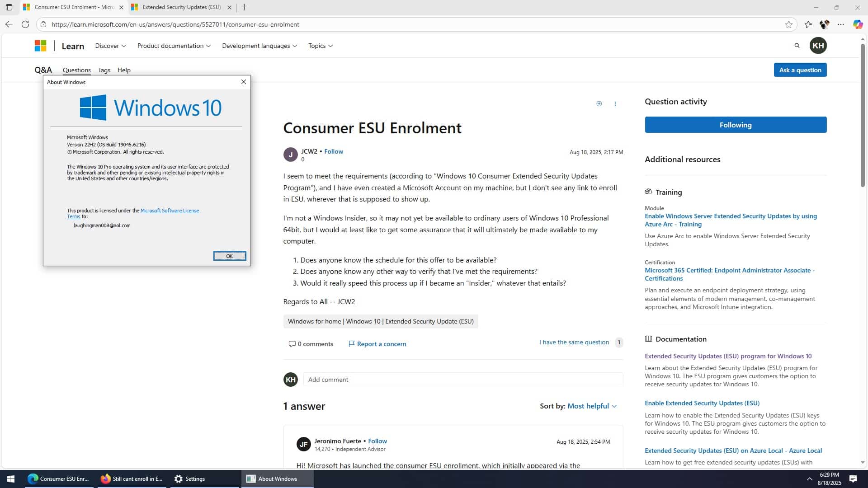Open the Tags section in Q&A
Viewport: 868px width, 488px height.
pos(104,70)
